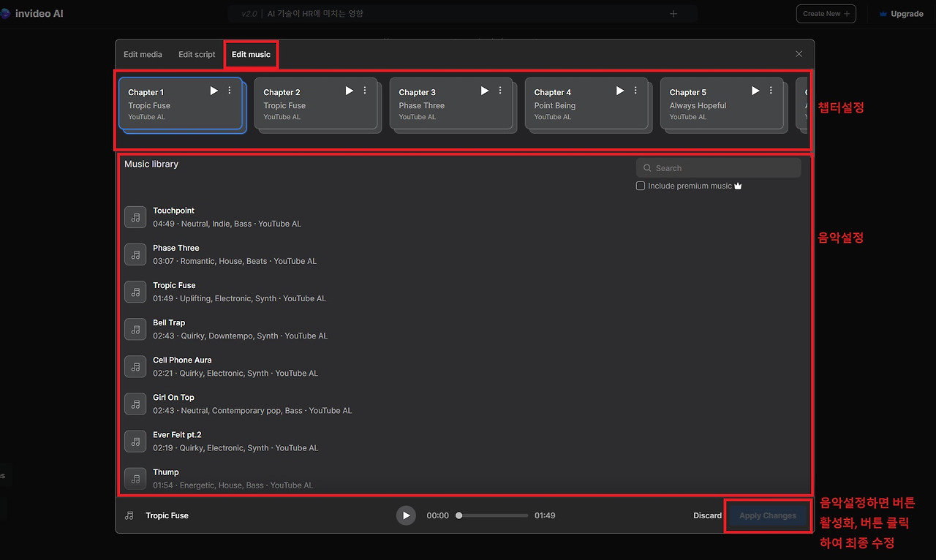
Task: Click the premium crown icon
Action: 738,186
